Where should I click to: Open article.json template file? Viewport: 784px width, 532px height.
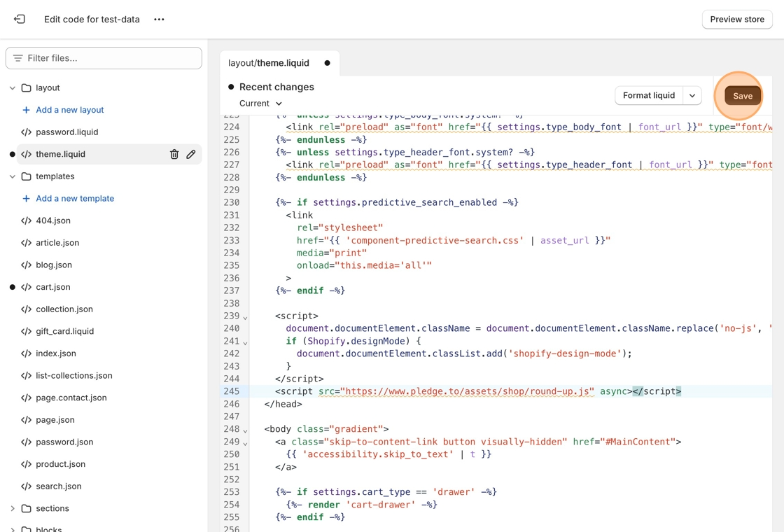(x=57, y=242)
